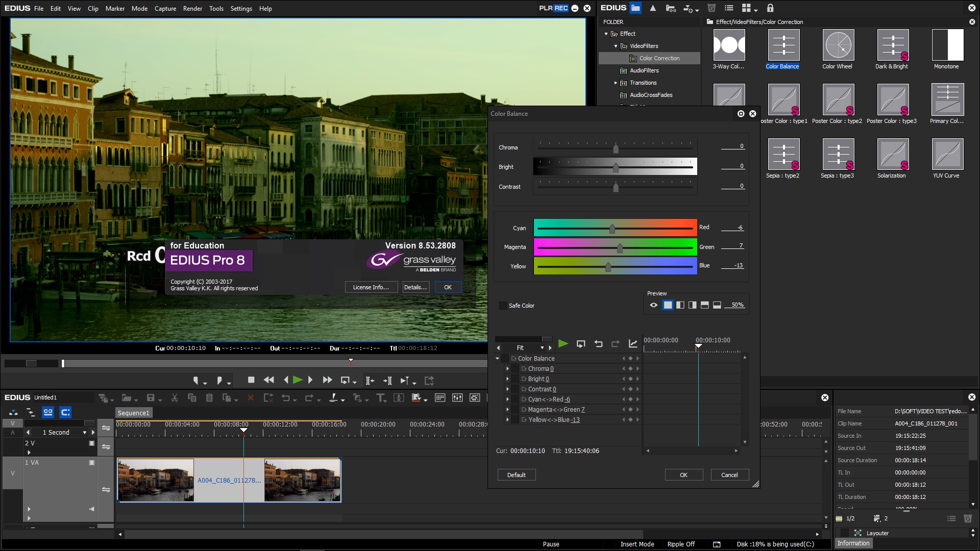This screenshot has height=551, width=980.
Task: Click the Stop playback button
Action: click(x=251, y=380)
